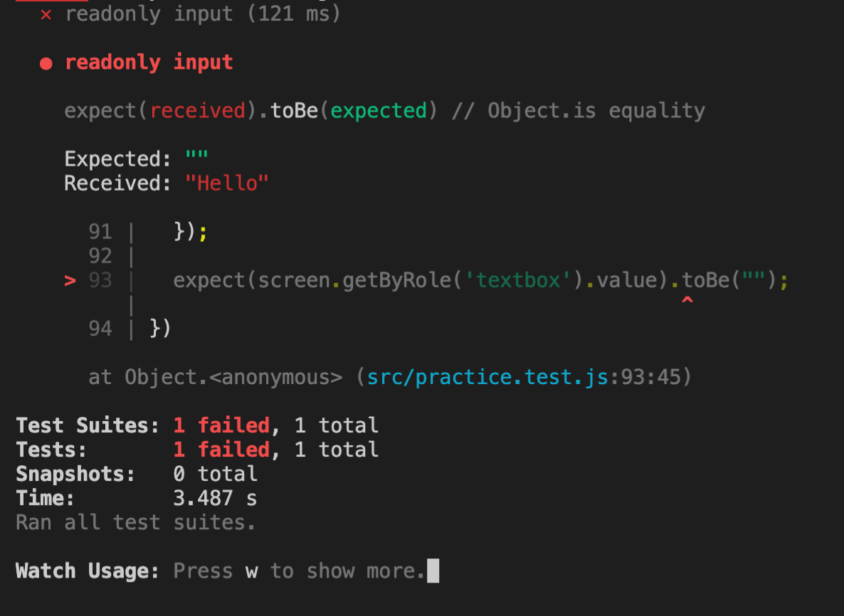This screenshot has height=616, width=844.
Task: Click the empty-string Expected value
Action: 197,159
